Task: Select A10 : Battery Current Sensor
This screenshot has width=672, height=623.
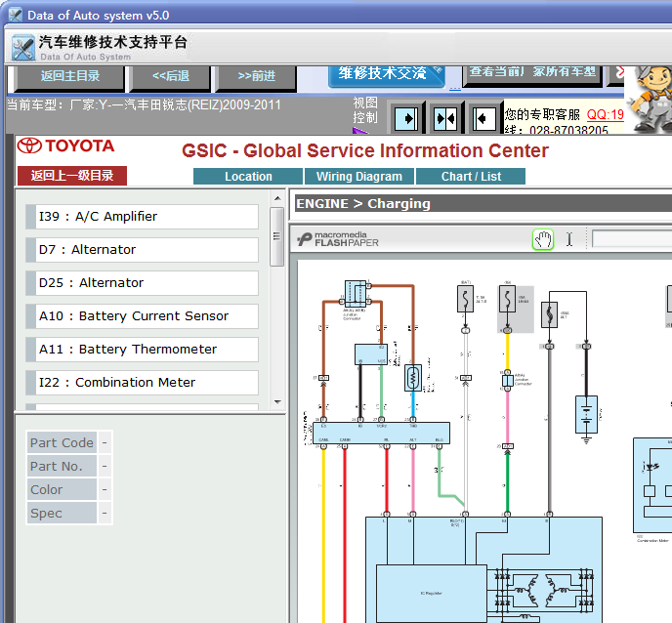Action: 143,316
